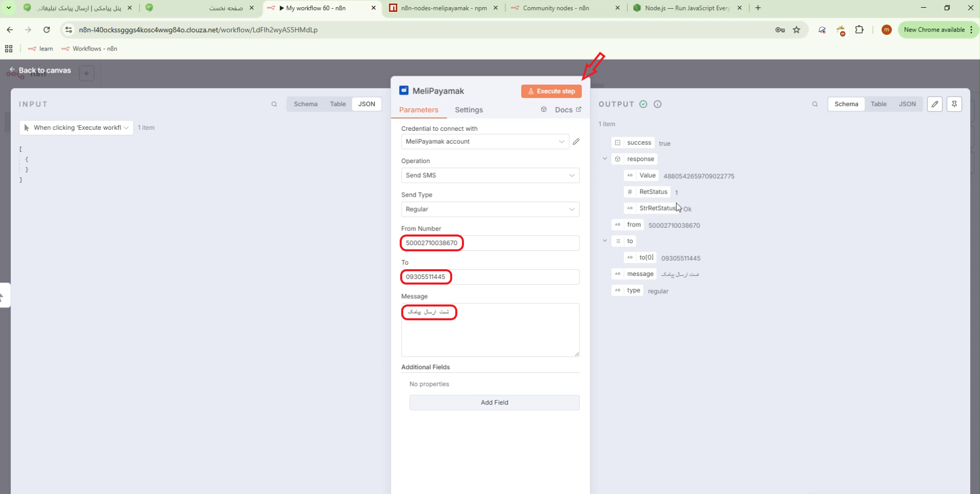980x494 pixels.
Task: Click the Add Field button
Action: (x=494, y=403)
